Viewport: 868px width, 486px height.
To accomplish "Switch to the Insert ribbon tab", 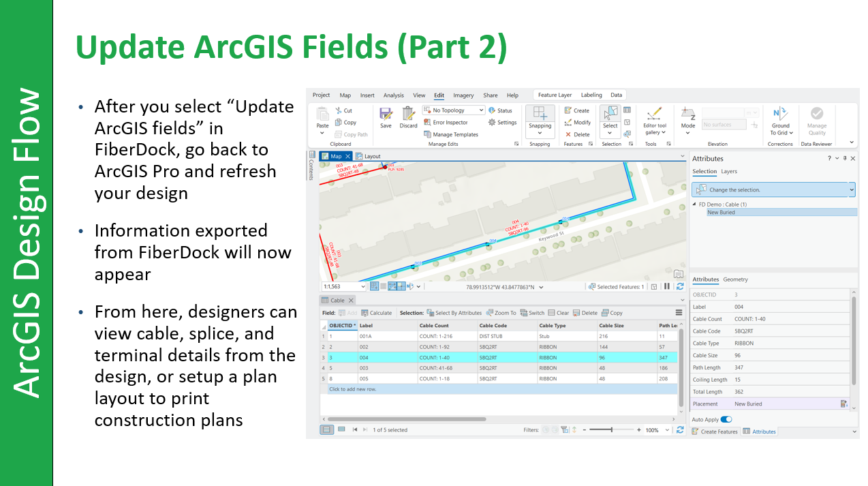I will coord(367,95).
